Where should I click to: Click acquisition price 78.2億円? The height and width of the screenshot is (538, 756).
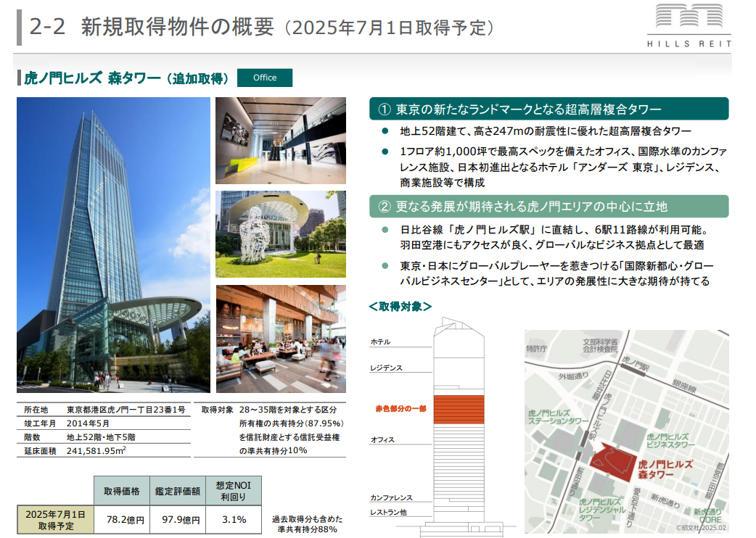[126, 520]
